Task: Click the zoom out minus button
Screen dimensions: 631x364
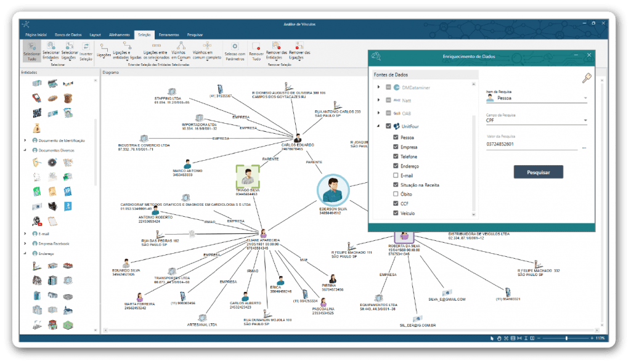Action: pyautogui.click(x=539, y=338)
